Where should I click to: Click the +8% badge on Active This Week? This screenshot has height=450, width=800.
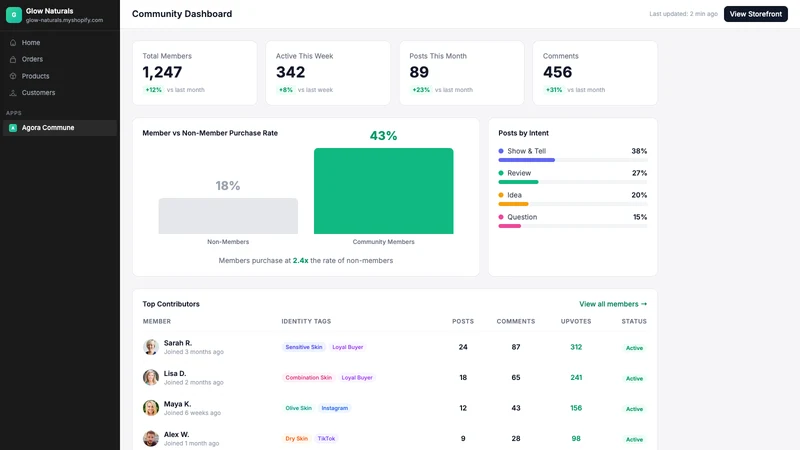pyautogui.click(x=286, y=90)
